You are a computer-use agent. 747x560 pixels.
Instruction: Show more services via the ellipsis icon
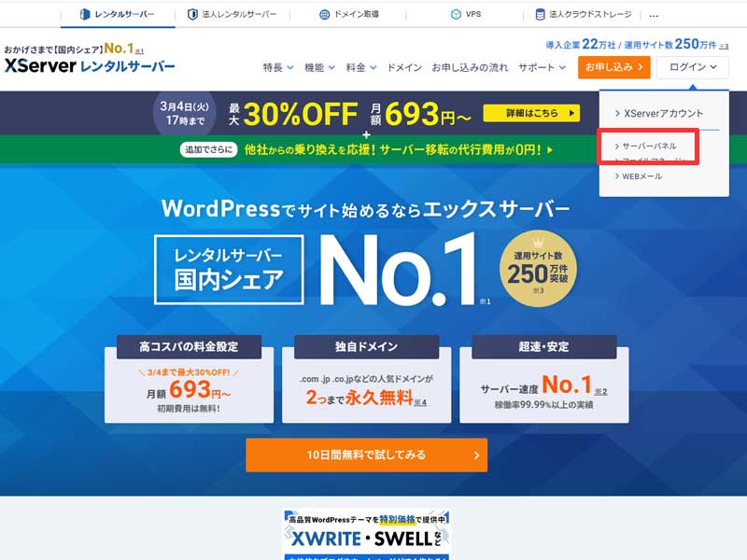point(654,15)
